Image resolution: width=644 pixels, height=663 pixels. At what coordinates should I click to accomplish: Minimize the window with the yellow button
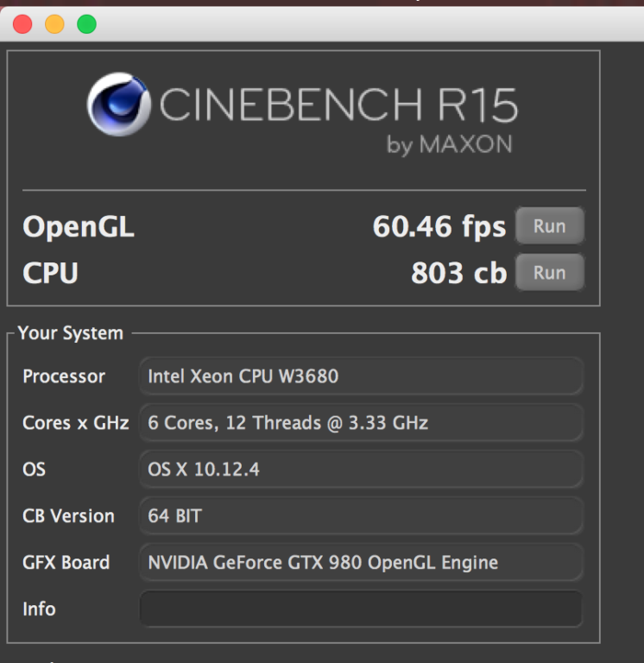tap(54, 24)
